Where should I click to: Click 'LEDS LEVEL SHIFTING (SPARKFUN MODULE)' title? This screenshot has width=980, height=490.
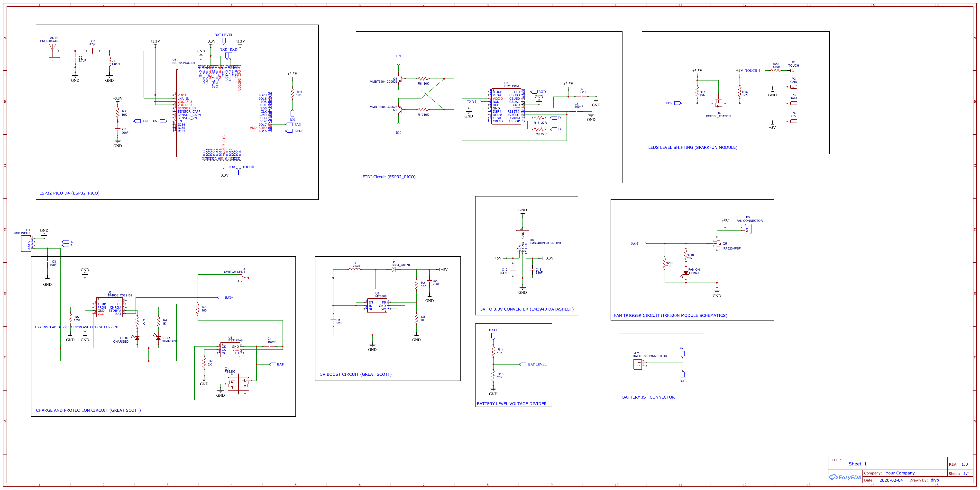pyautogui.click(x=692, y=148)
